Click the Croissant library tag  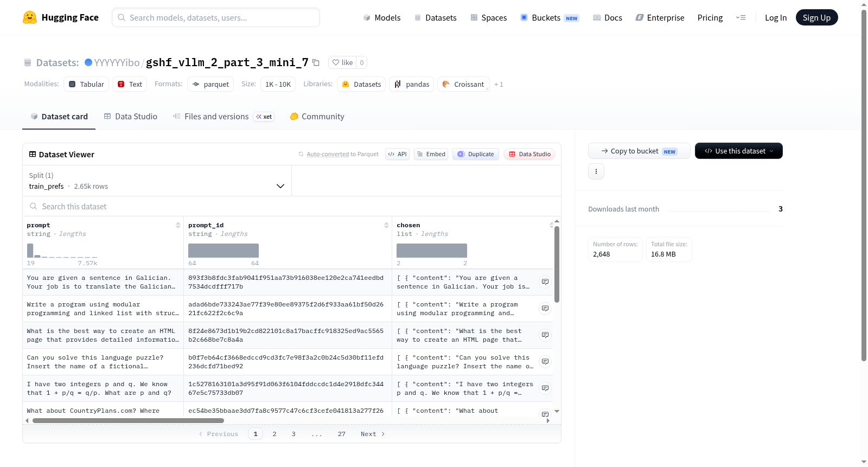(463, 84)
